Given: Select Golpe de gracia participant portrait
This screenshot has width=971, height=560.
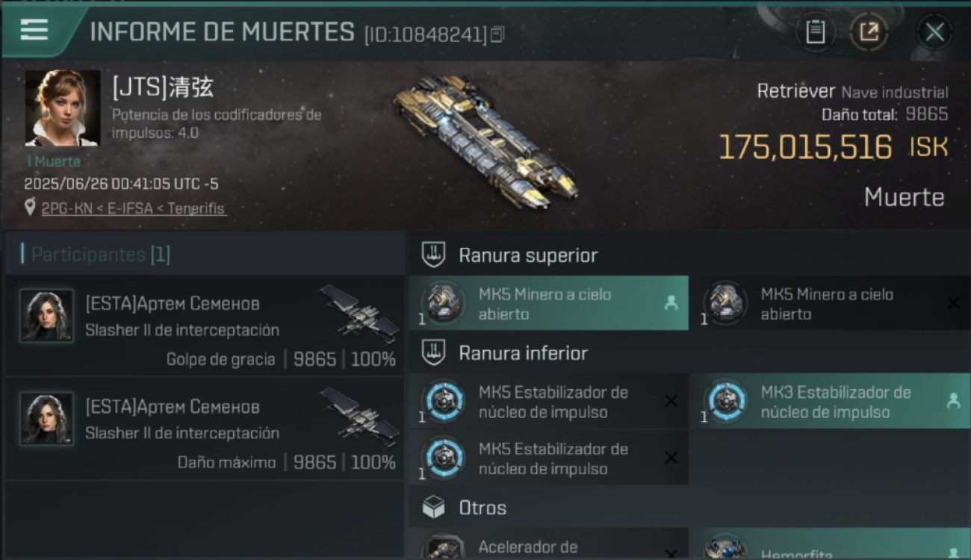Looking at the screenshot, I should [x=46, y=316].
